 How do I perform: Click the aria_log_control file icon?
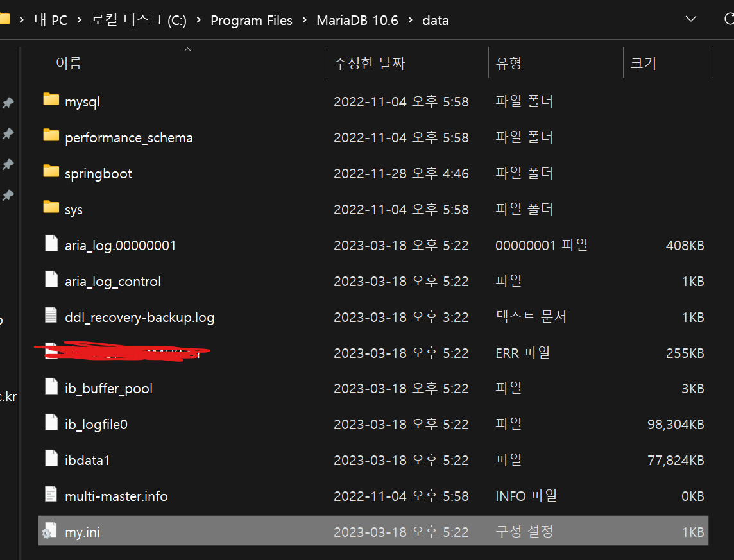tap(51, 279)
